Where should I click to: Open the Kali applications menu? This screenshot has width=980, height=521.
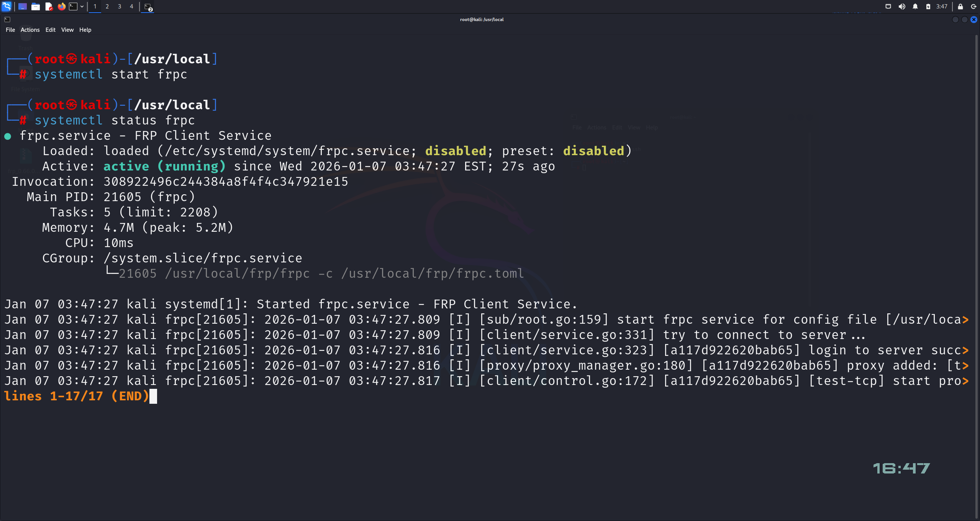(7, 7)
